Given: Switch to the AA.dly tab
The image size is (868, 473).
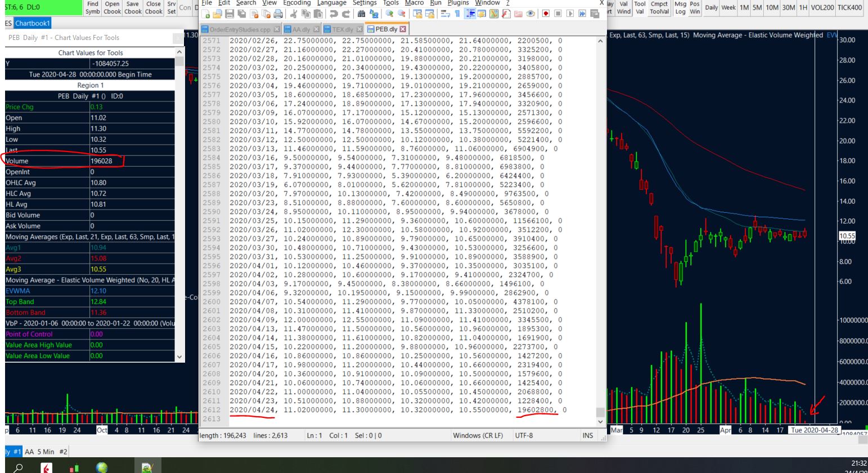Looking at the screenshot, I should click(301, 29).
